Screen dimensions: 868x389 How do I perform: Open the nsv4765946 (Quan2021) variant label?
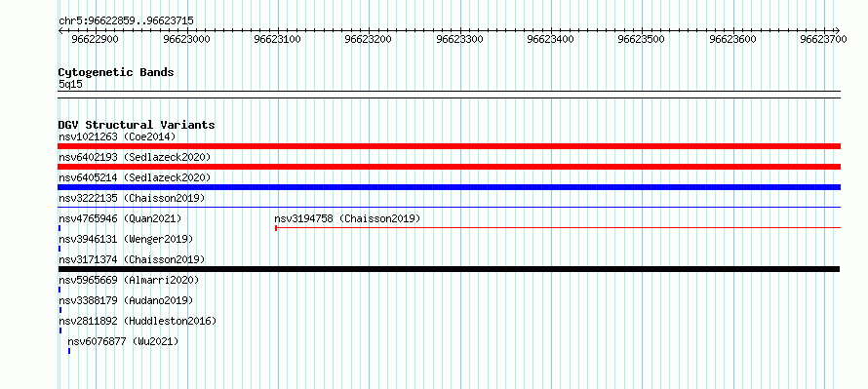pyautogui.click(x=120, y=218)
